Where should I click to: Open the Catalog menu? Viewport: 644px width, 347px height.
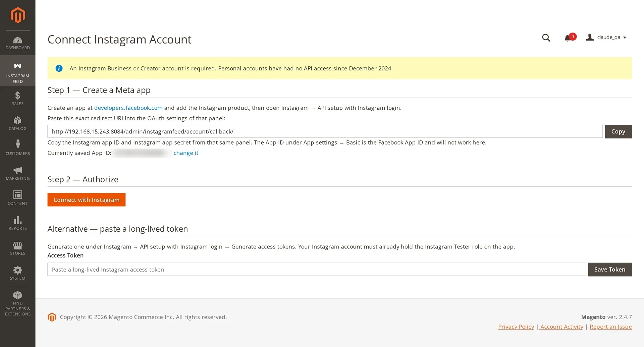coord(18,123)
